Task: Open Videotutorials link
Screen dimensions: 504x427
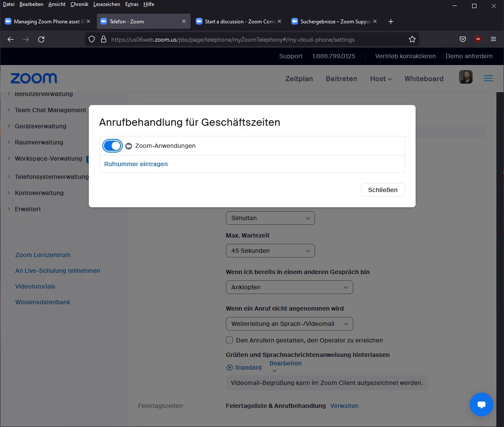Action: 35,286
